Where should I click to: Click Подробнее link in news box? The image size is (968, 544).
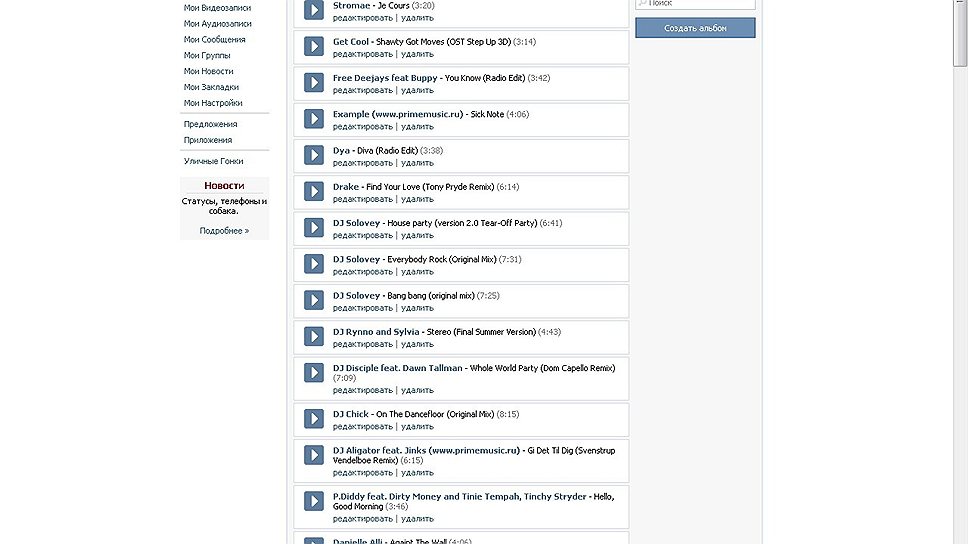click(224, 231)
